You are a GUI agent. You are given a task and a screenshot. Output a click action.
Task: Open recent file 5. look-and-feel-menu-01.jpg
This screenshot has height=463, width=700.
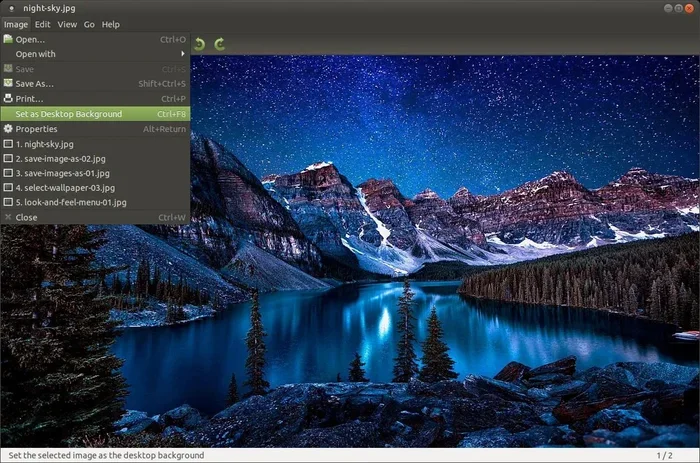95,202
